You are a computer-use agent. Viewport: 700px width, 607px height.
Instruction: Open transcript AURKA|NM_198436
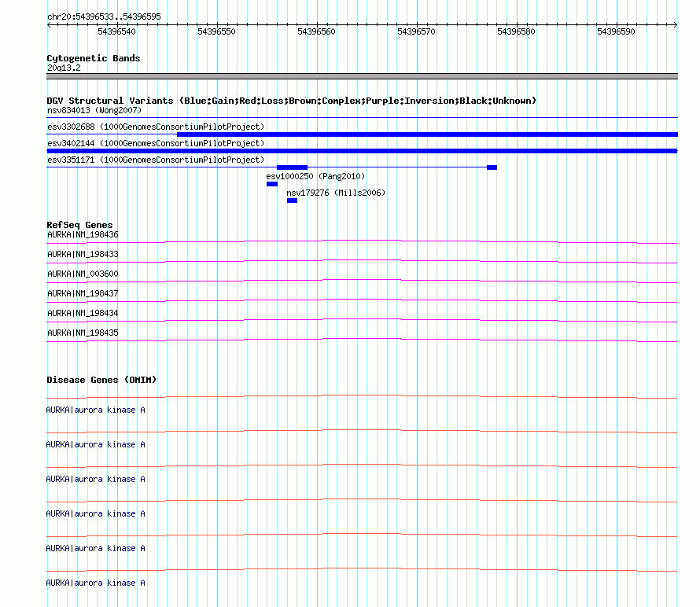[83, 235]
